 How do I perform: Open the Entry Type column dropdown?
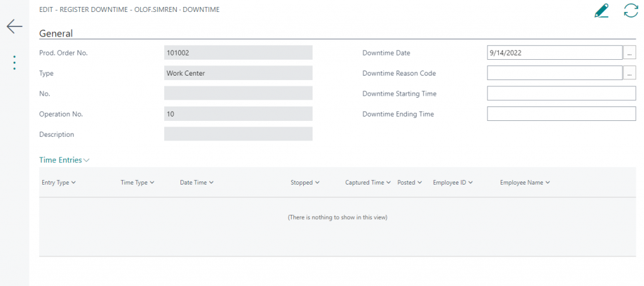(x=58, y=183)
